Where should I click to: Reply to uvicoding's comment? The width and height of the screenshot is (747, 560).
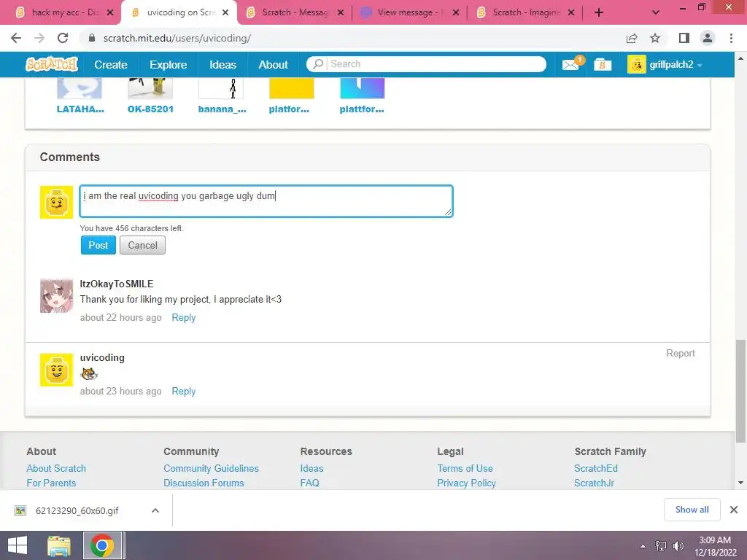(183, 392)
